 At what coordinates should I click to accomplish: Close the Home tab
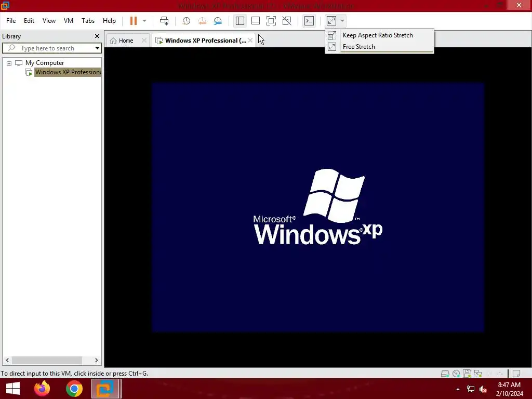144,41
